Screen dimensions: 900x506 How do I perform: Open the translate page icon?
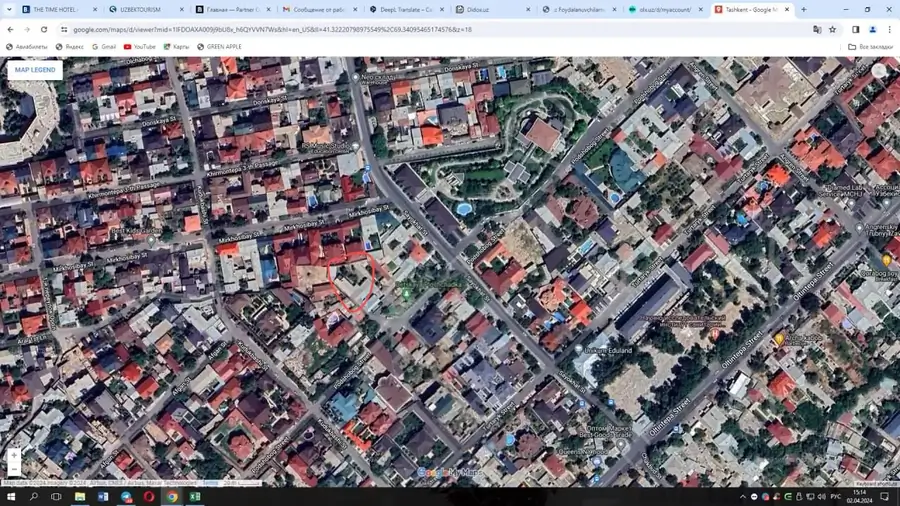click(x=817, y=29)
